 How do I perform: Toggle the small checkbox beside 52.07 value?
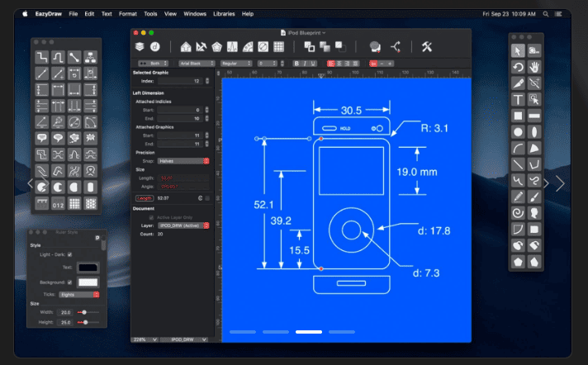click(207, 198)
